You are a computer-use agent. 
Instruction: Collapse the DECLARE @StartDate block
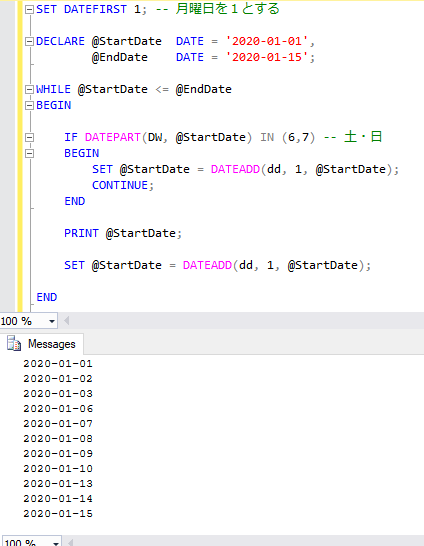coord(30,42)
